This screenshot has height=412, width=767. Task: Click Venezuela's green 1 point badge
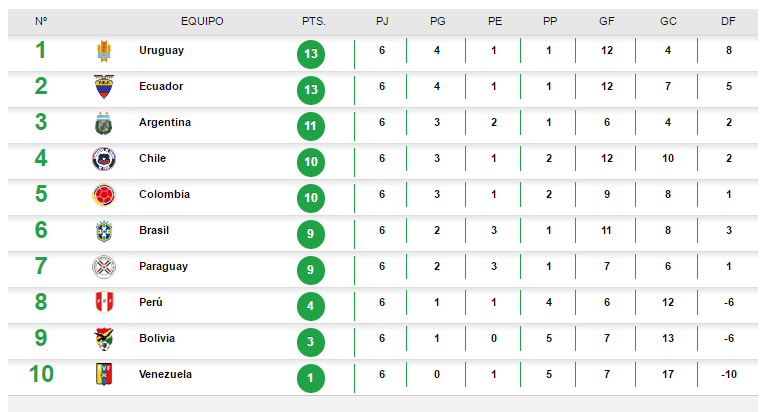[x=312, y=378]
